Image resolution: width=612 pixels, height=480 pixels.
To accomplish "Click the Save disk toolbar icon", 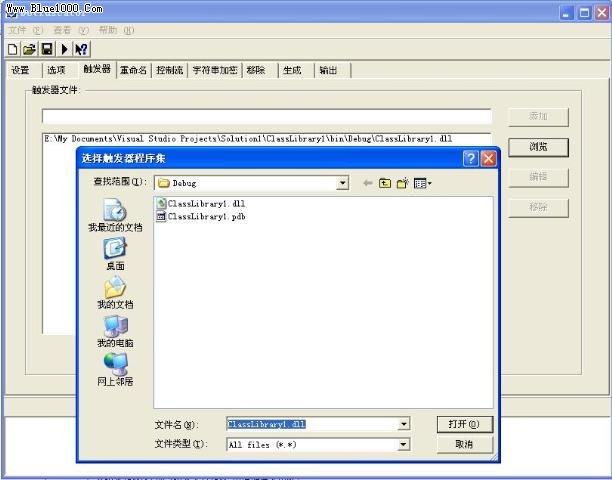I will (46, 48).
